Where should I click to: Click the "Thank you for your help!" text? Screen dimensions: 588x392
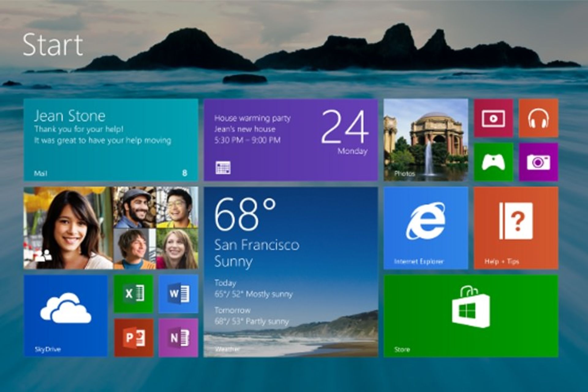(x=79, y=129)
